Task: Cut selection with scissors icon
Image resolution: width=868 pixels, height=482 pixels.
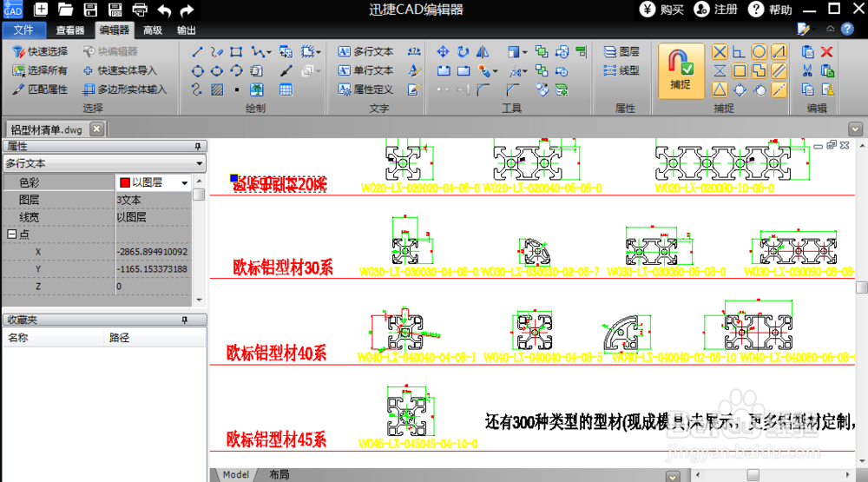Action: 807,71
